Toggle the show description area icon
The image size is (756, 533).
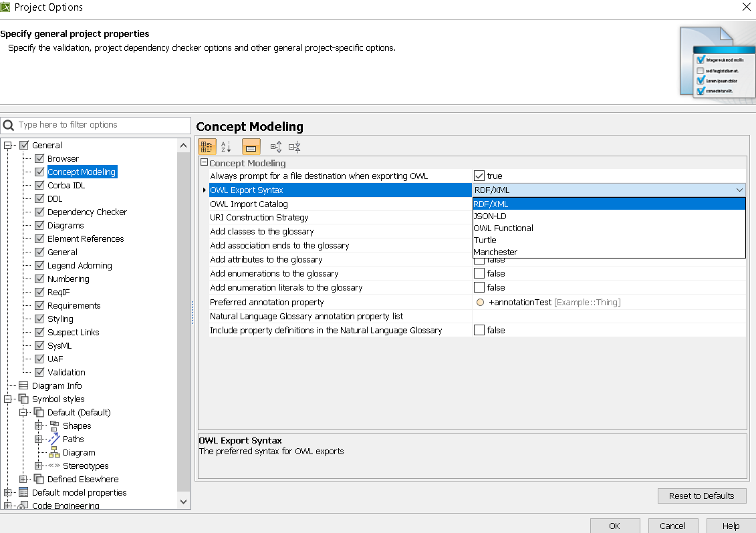pos(251,147)
